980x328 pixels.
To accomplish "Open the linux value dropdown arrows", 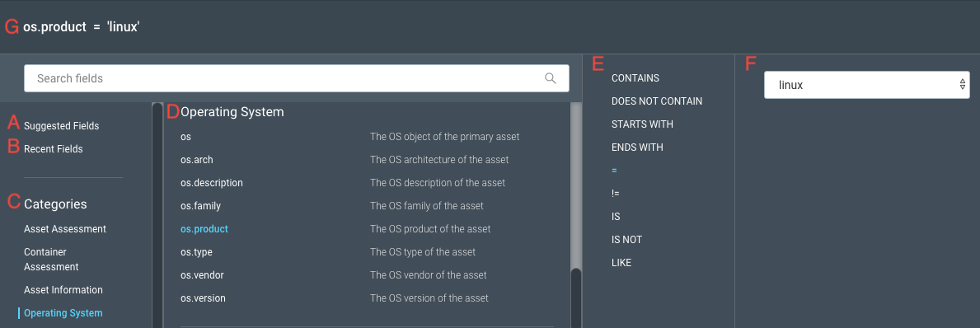I will point(963,85).
